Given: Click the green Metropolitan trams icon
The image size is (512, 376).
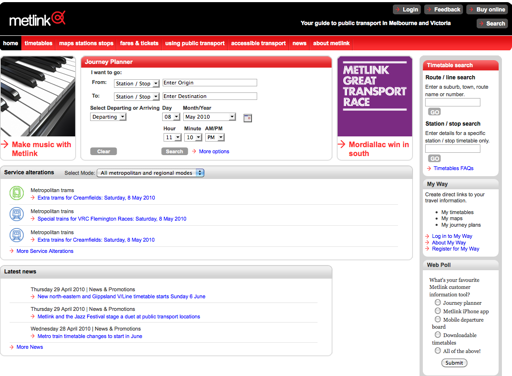Looking at the screenshot, I should pyautogui.click(x=16, y=193).
